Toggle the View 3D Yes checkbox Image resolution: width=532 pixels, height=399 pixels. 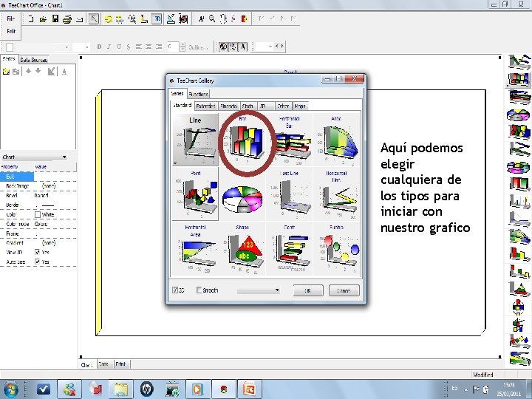coord(38,252)
